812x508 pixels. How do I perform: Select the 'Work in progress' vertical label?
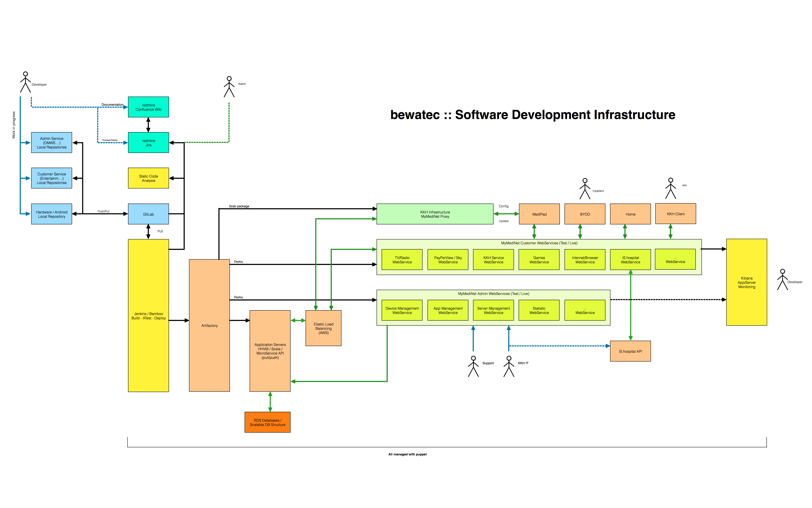coord(14,125)
